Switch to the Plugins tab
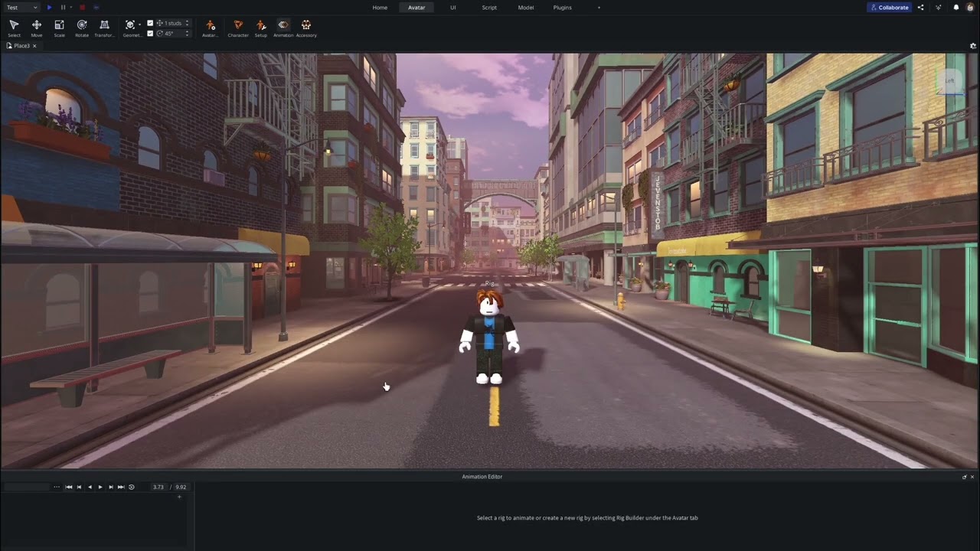The image size is (980, 551). click(x=562, y=7)
